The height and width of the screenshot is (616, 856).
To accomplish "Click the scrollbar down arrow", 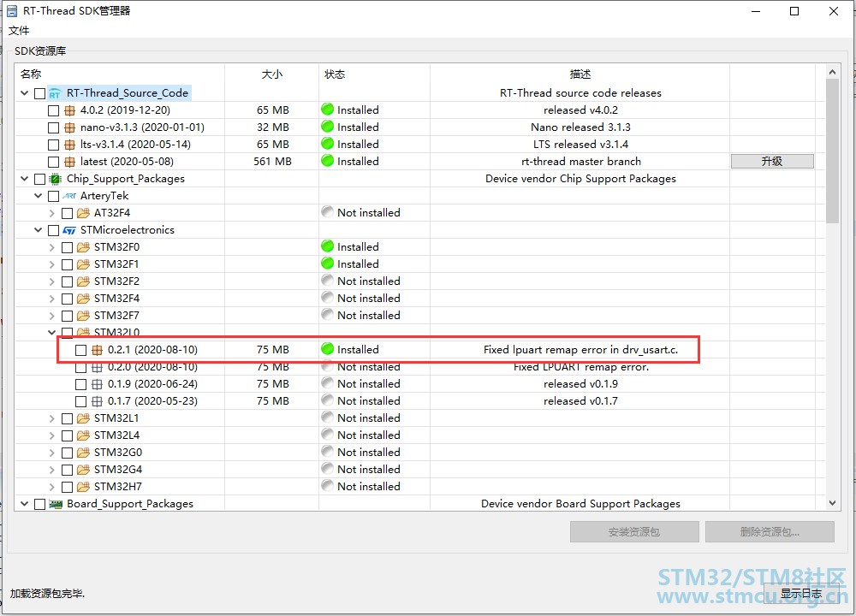I will [x=832, y=503].
